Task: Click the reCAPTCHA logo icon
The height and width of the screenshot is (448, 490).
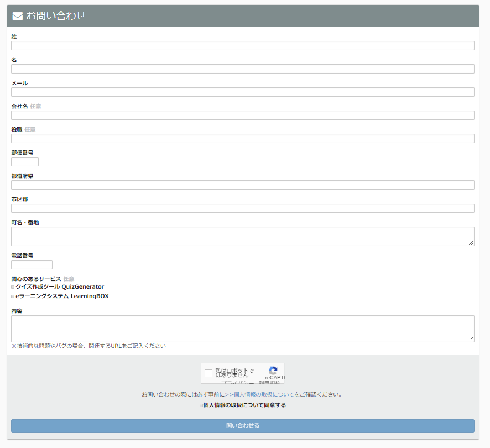Action: [273, 371]
